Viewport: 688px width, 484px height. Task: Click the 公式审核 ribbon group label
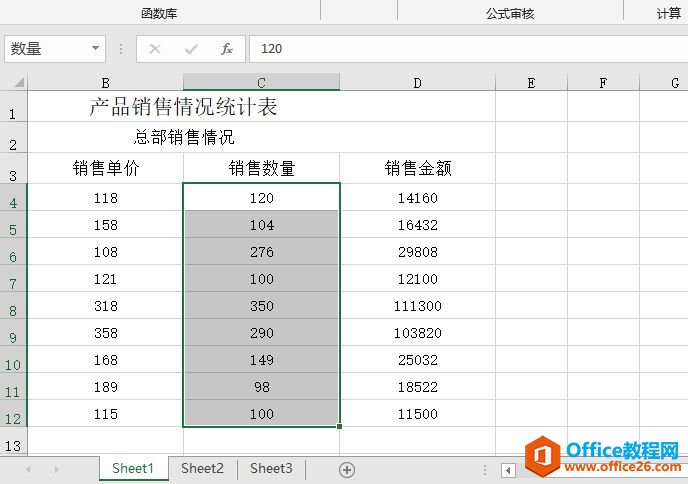(510, 14)
